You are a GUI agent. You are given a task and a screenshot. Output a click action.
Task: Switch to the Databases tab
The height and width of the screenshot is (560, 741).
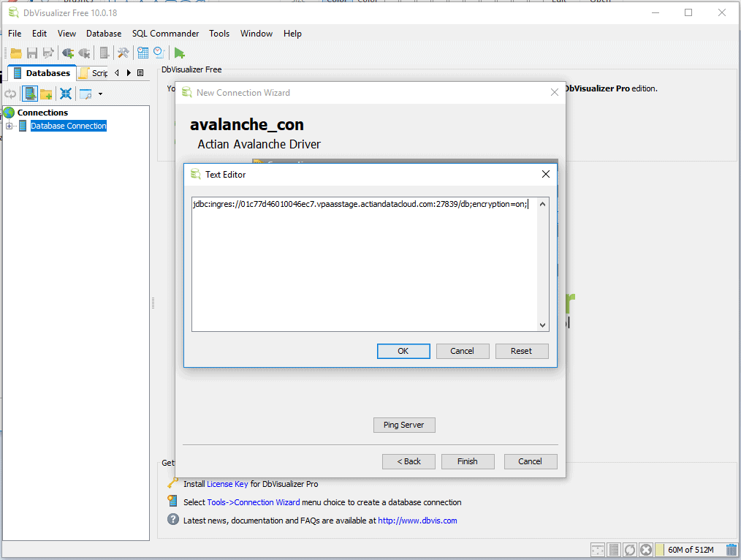42,73
